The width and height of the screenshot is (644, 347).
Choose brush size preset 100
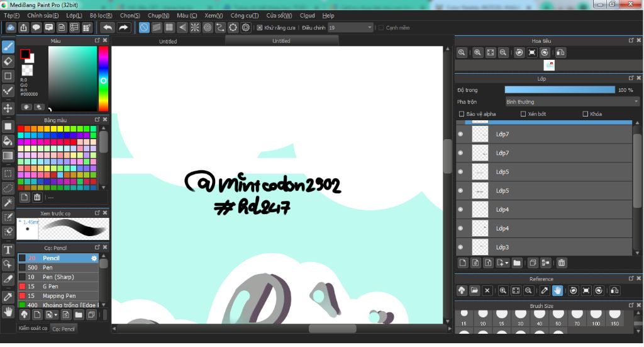(x=596, y=318)
